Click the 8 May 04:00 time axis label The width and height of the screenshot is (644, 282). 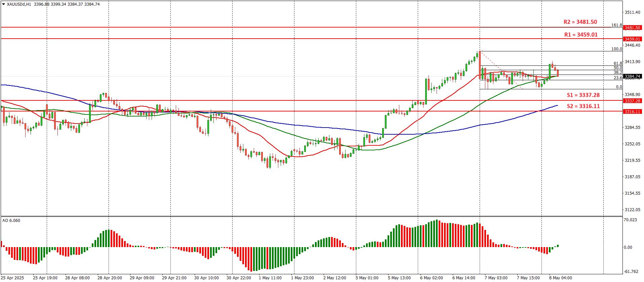point(561,278)
